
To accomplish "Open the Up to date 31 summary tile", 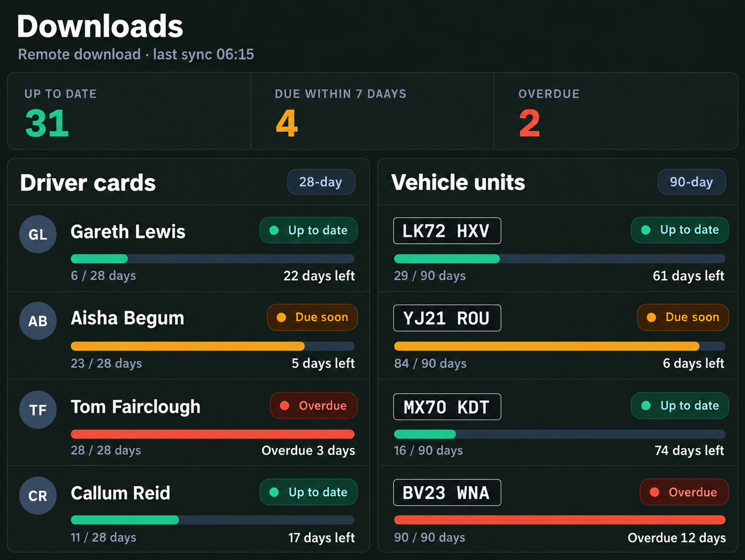I will [129, 111].
